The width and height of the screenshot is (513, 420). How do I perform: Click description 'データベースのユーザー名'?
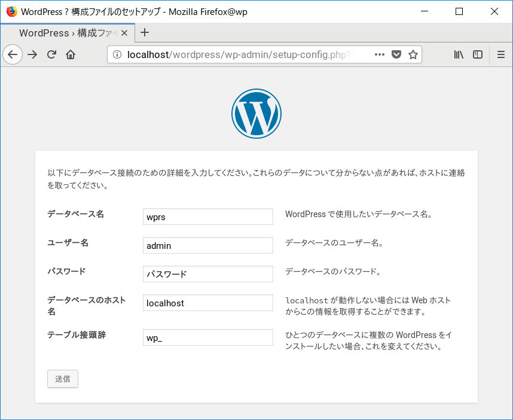334,243
